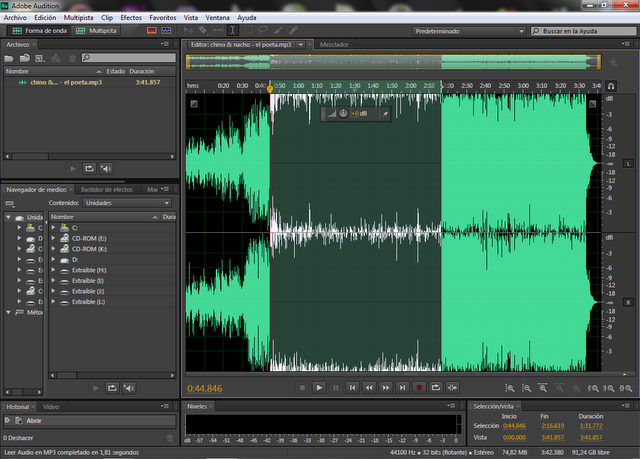Image resolution: width=640 pixels, height=459 pixels.
Task: Switch to Multipista view
Action: click(x=96, y=31)
